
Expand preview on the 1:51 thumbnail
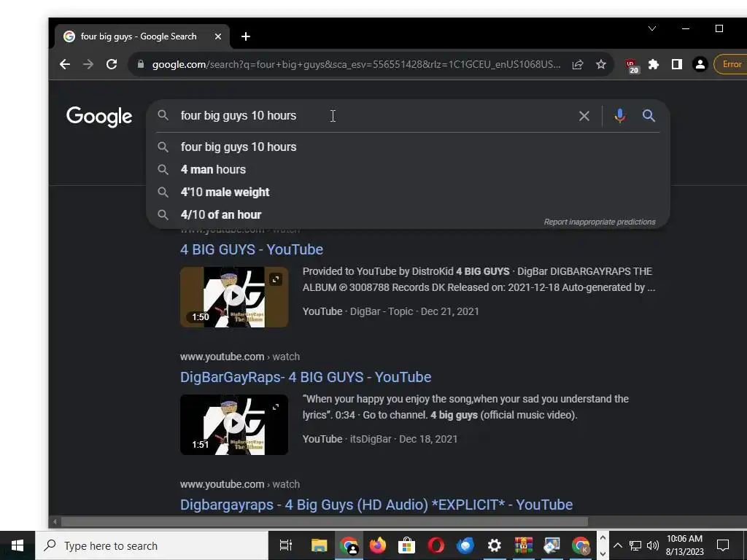pyautogui.click(x=276, y=407)
